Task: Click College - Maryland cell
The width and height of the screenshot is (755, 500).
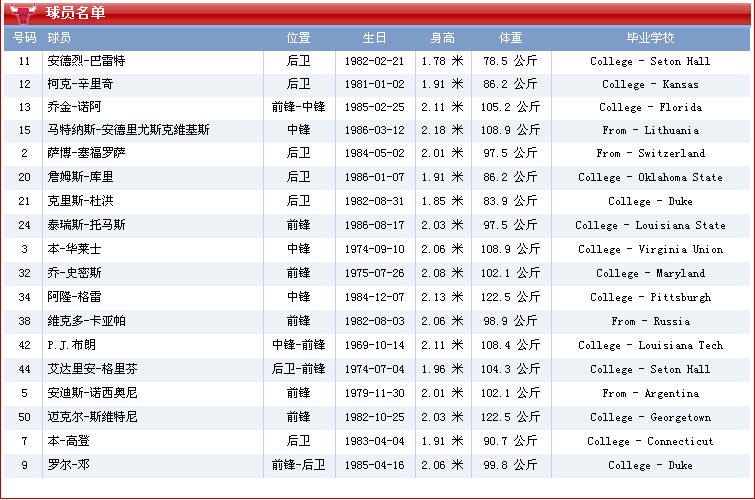Action: [651, 274]
